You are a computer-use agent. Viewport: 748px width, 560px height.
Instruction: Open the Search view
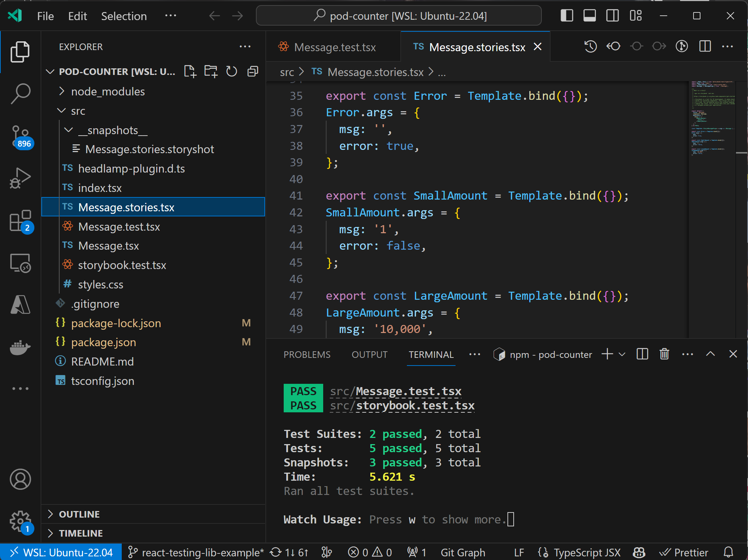tap(20, 93)
